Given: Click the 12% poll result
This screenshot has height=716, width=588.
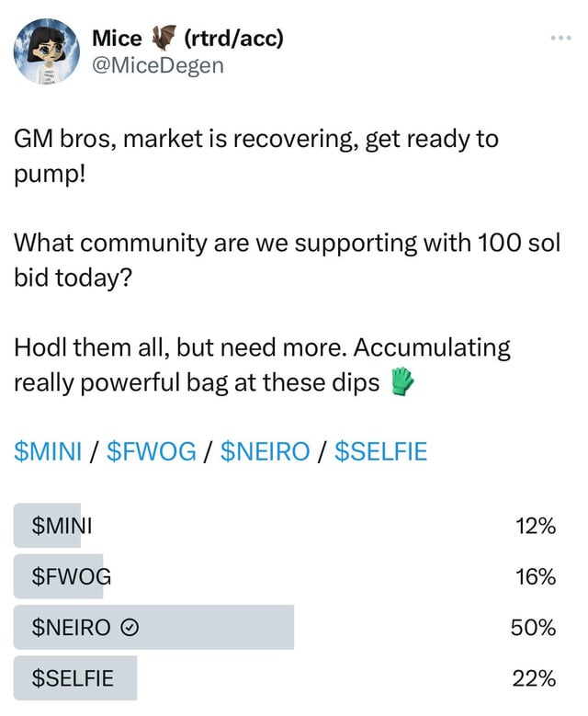Looking at the screenshot, I should pos(536,527).
